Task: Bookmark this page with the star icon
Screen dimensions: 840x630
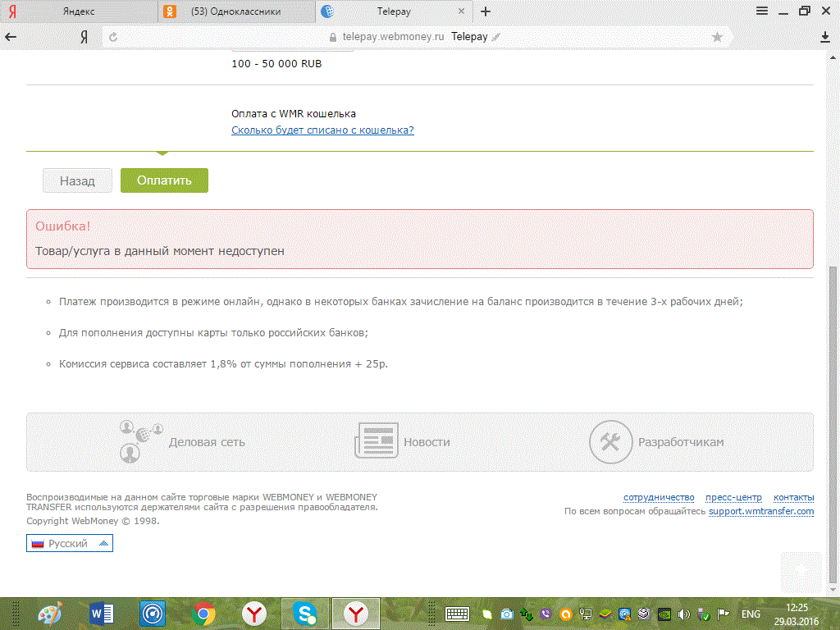Action: [717, 37]
